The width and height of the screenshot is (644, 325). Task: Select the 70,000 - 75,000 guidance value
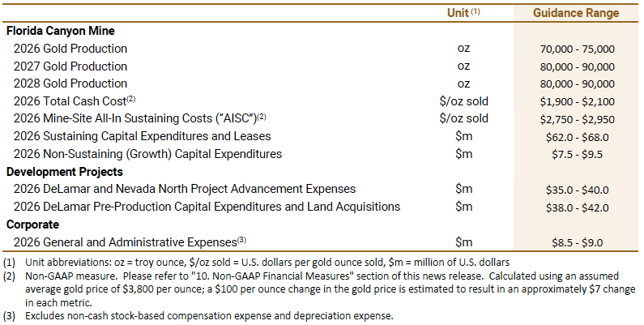point(577,49)
